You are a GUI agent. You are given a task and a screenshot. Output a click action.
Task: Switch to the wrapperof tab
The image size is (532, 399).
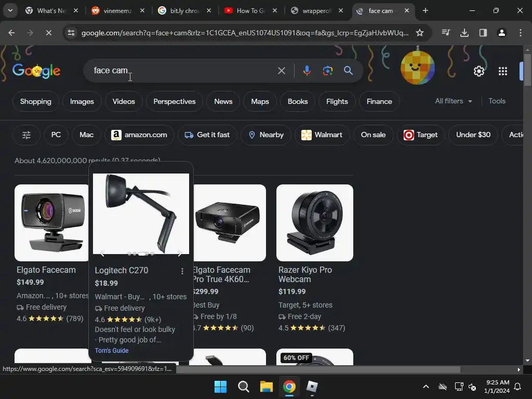point(316,10)
